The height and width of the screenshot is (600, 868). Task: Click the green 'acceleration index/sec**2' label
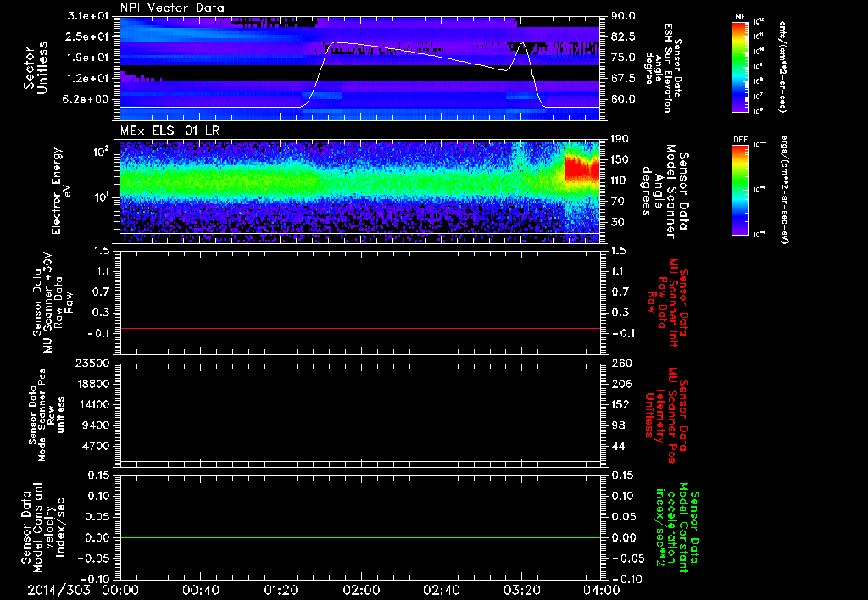677,527
